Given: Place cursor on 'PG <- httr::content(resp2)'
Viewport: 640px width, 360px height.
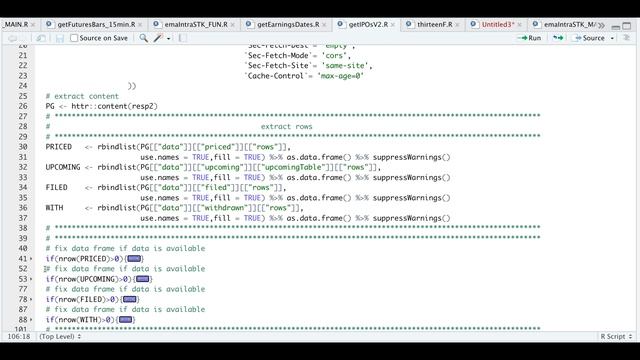Looking at the screenshot, I should [x=102, y=106].
